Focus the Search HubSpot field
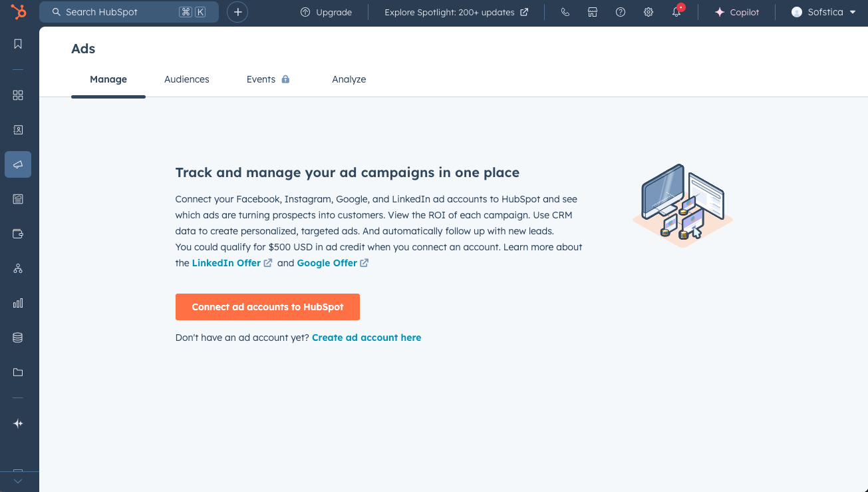 coord(128,12)
